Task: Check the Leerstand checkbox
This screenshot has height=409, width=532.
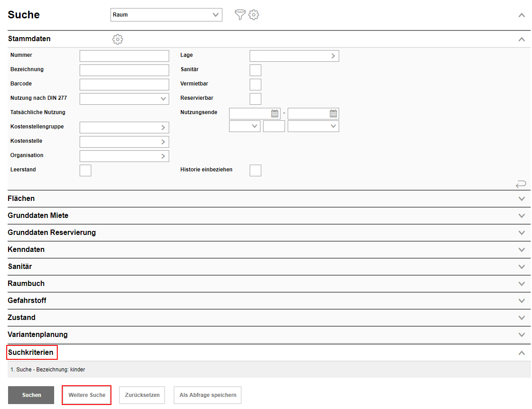Action: point(85,170)
